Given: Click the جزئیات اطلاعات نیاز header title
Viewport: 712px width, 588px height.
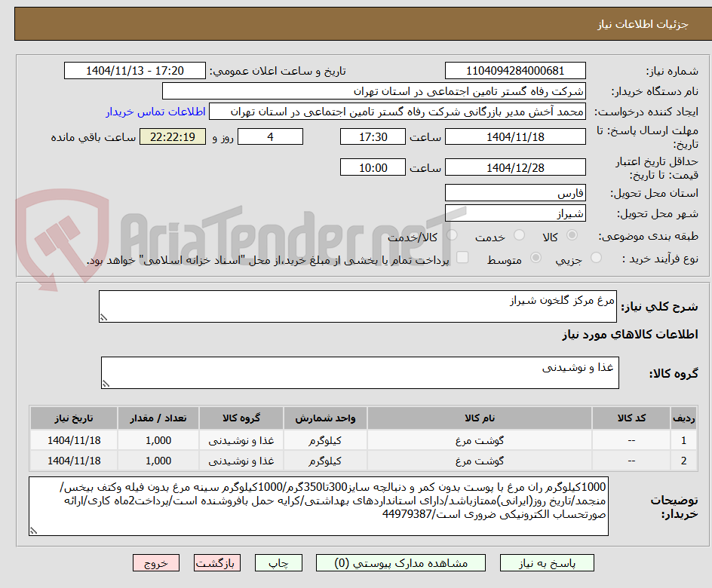Looking at the screenshot, I should coord(643,24).
